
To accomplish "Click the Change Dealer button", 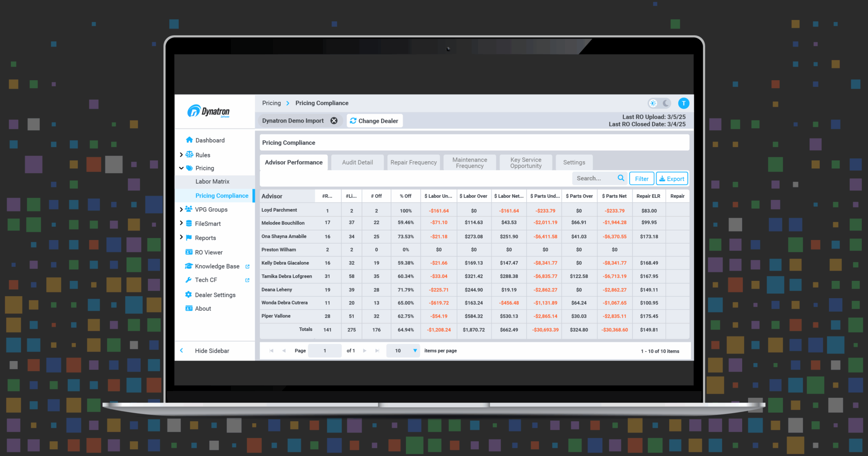I will click(374, 120).
